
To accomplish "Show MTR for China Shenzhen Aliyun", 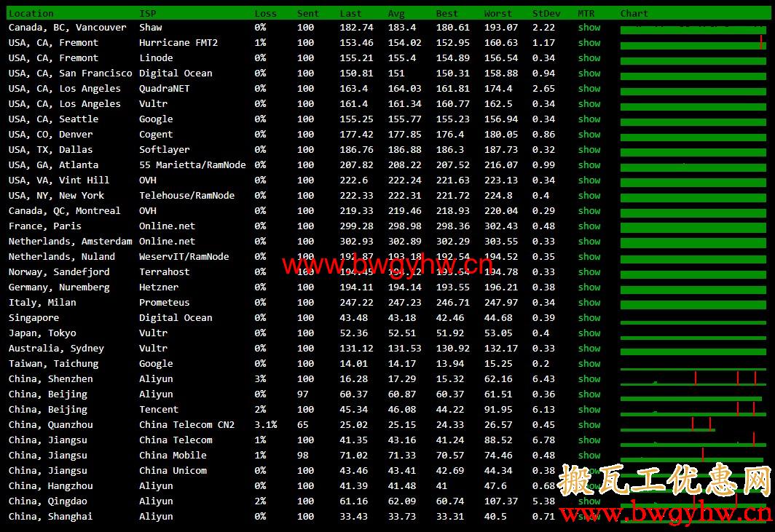I will pos(589,379).
